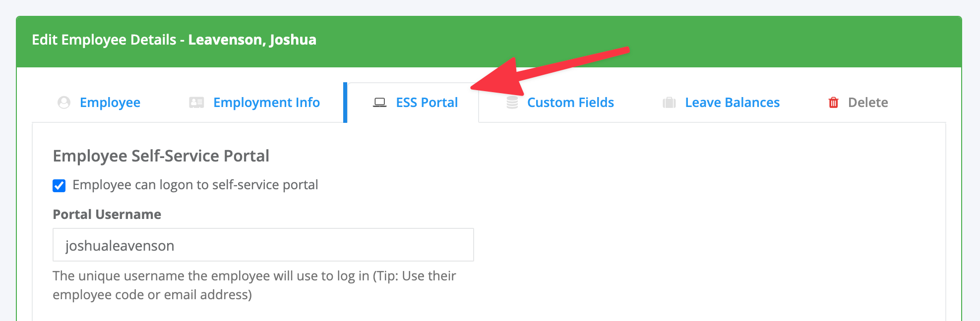This screenshot has width=980, height=321.
Task: Click the database icon beside Custom Fields
Action: [x=512, y=103]
